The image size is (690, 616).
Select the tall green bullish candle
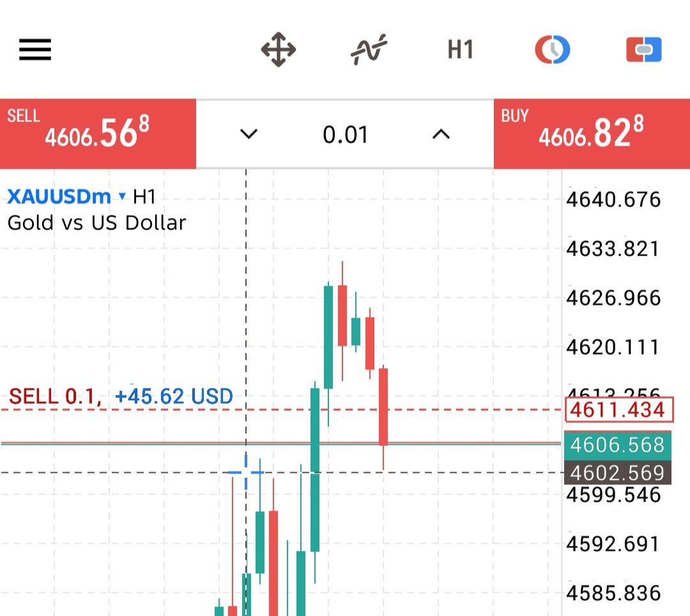click(x=314, y=470)
